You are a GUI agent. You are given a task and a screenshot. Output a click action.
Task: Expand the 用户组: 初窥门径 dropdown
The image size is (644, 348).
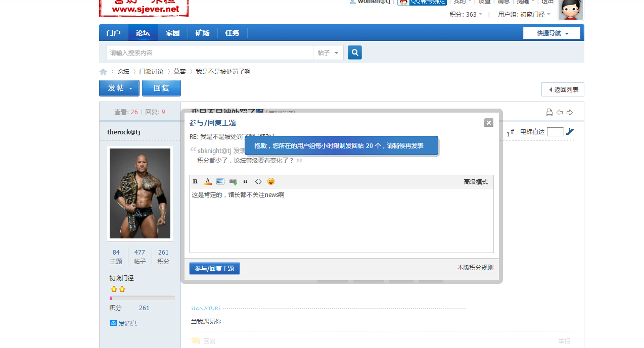(525, 15)
